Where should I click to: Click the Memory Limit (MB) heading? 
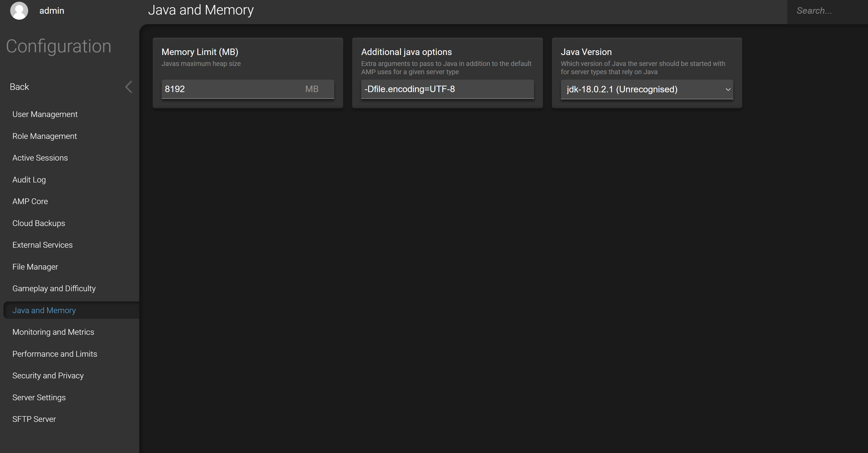[200, 52]
